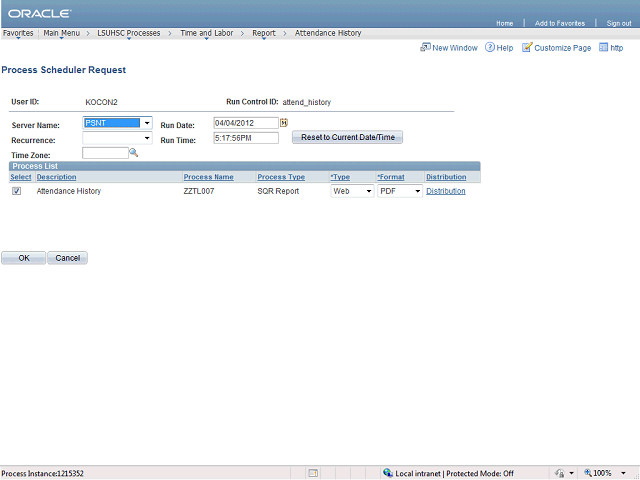Sort by the Description column header
Viewport: 640px width, 480px height.
[56, 177]
